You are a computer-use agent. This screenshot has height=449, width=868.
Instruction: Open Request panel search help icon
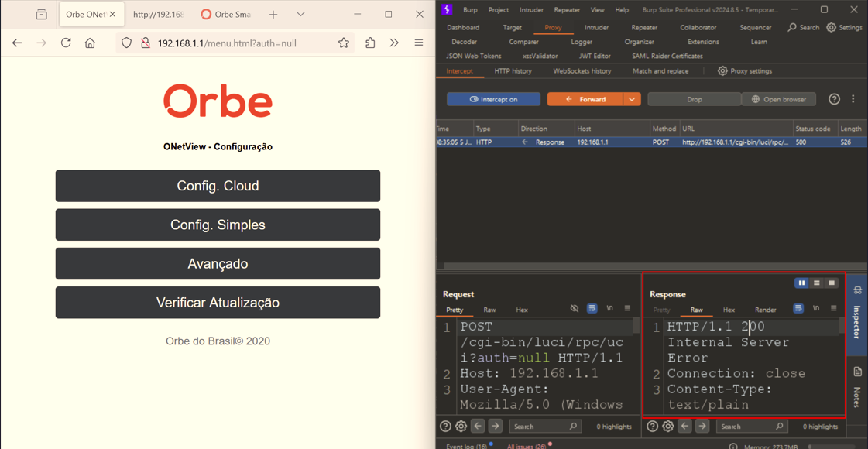click(446, 427)
